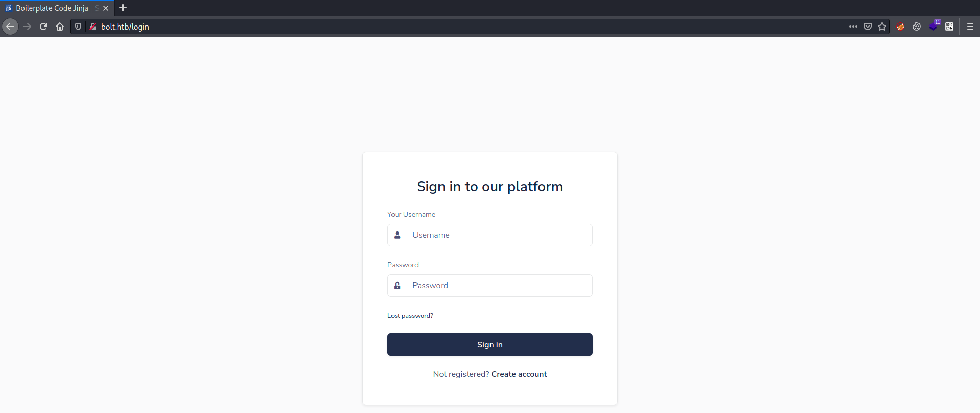Image resolution: width=980 pixels, height=413 pixels.
Task: Click the Sign in button
Action: (x=490, y=345)
